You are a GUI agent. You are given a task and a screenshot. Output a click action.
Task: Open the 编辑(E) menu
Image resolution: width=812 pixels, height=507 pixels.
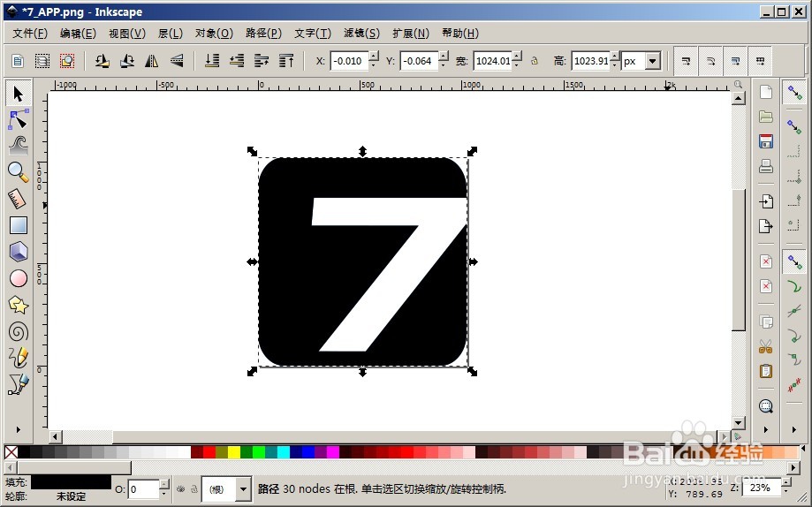pyautogui.click(x=79, y=34)
